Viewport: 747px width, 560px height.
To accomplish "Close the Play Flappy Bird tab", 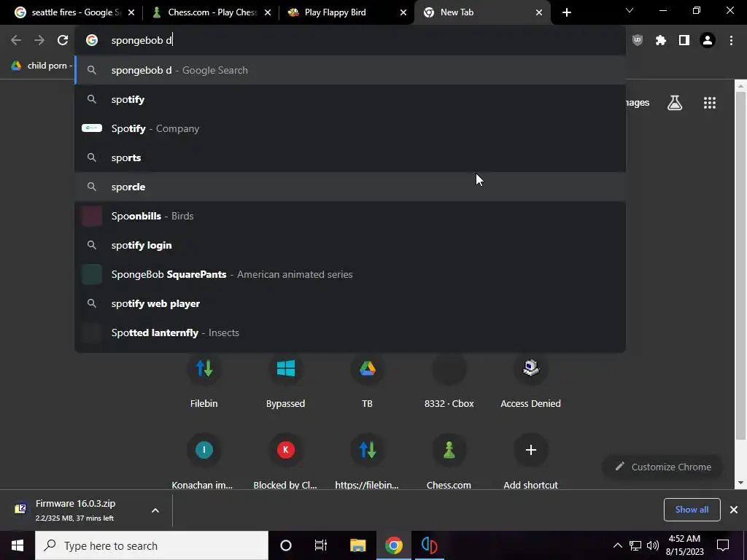I will (403, 12).
